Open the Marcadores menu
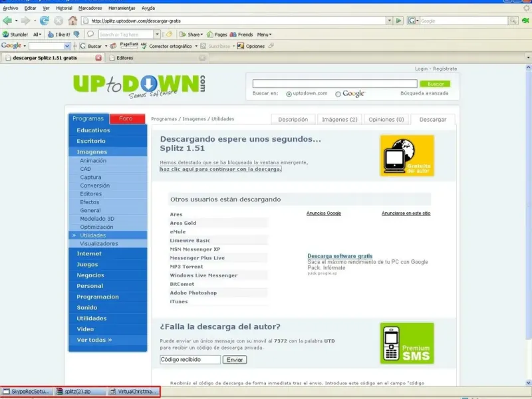 click(x=90, y=8)
